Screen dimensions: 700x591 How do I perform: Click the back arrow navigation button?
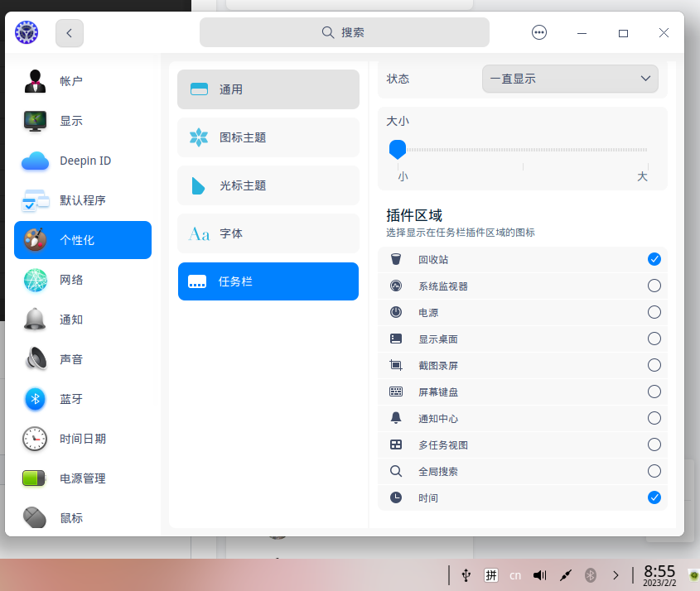(69, 32)
